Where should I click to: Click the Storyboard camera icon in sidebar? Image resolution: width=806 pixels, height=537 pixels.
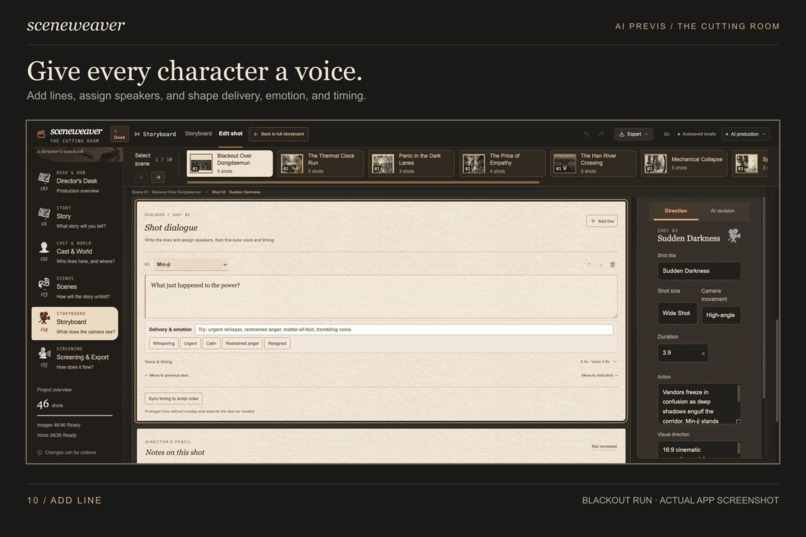point(44,318)
